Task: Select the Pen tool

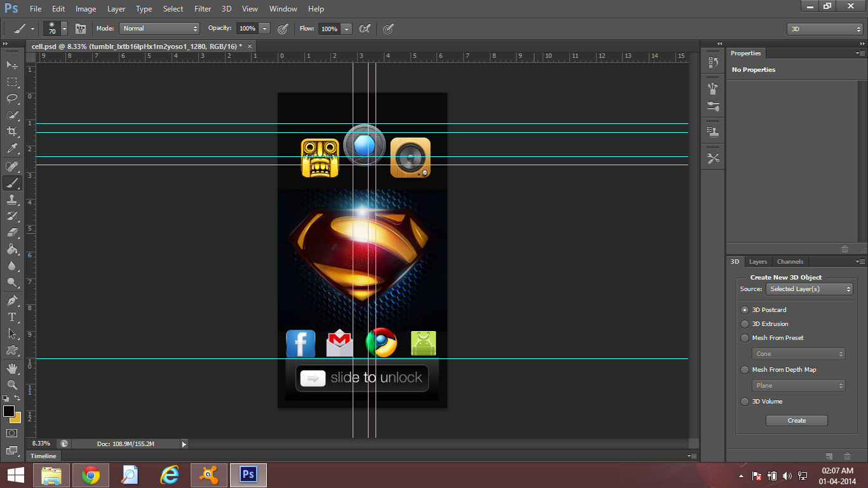Action: tap(12, 301)
